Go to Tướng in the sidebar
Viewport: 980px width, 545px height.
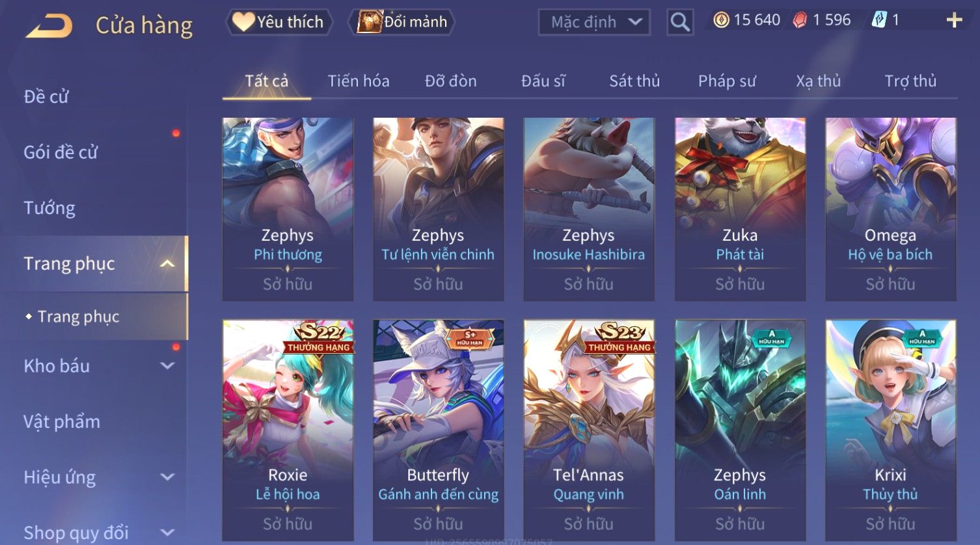(49, 208)
